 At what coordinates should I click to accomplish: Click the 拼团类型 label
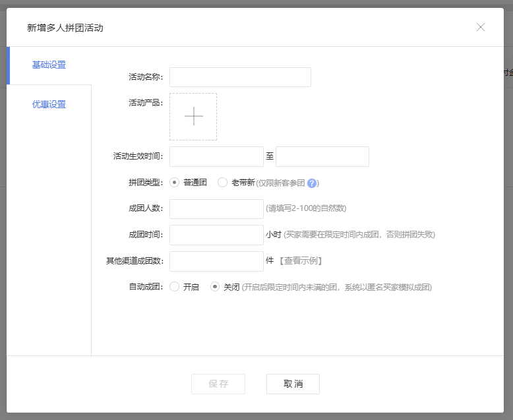[x=146, y=182]
